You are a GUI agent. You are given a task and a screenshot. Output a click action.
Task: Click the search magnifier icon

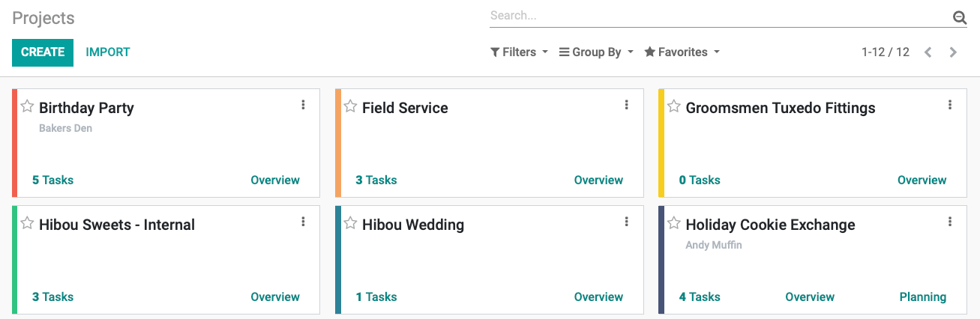click(959, 18)
